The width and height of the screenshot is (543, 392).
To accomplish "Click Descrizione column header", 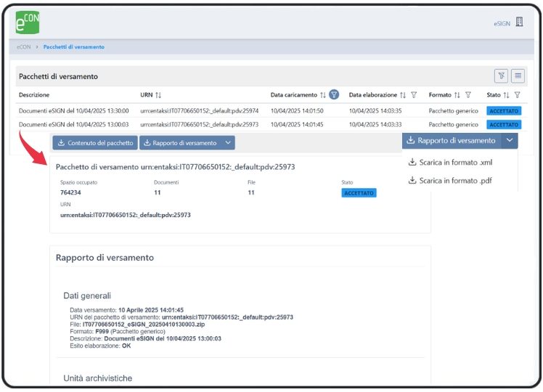I will [34, 95].
